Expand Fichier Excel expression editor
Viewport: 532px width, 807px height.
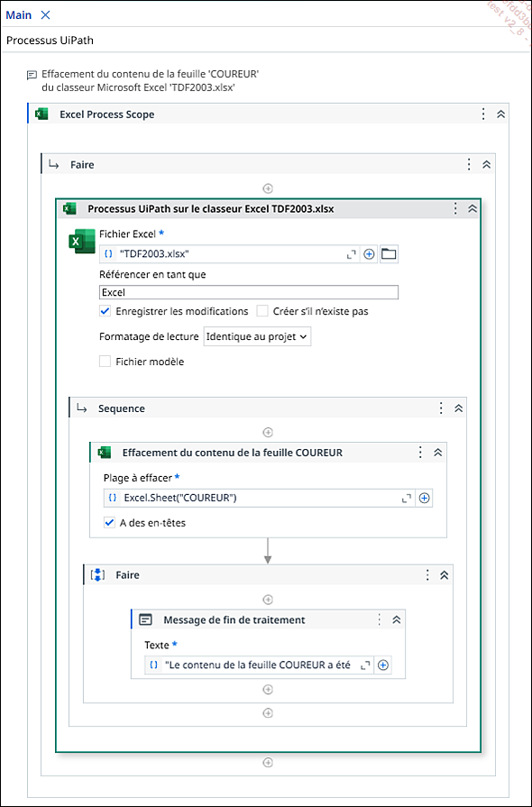point(352,254)
